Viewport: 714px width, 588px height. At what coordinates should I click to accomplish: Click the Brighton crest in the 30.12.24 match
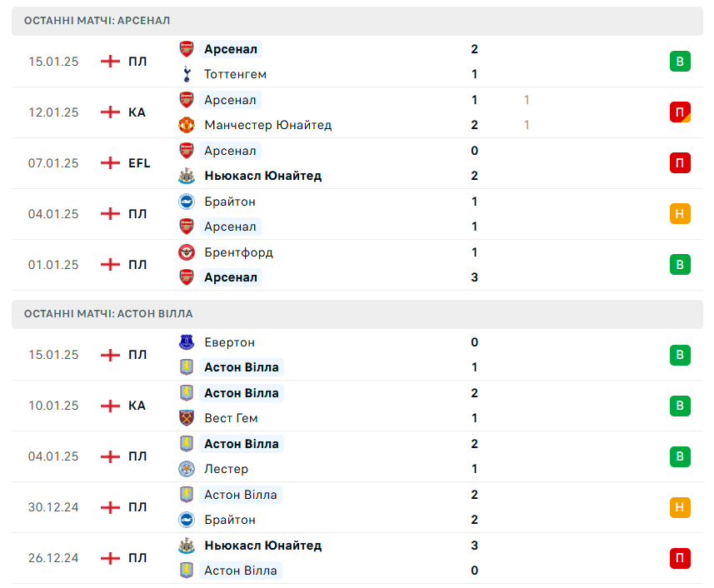[x=187, y=520]
